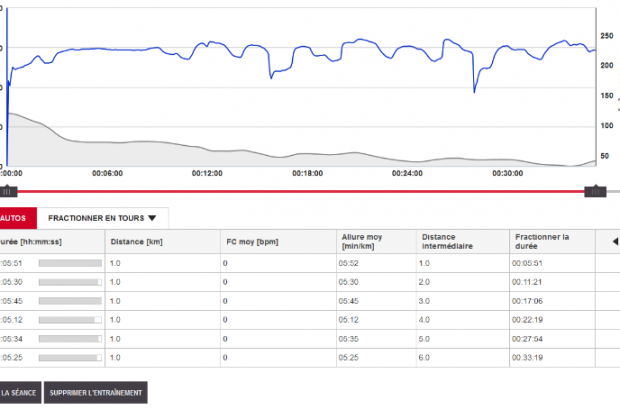Click the 00:18:00 mark on the time axis
Image resolution: width=620 pixels, height=410 pixels.
308,172
